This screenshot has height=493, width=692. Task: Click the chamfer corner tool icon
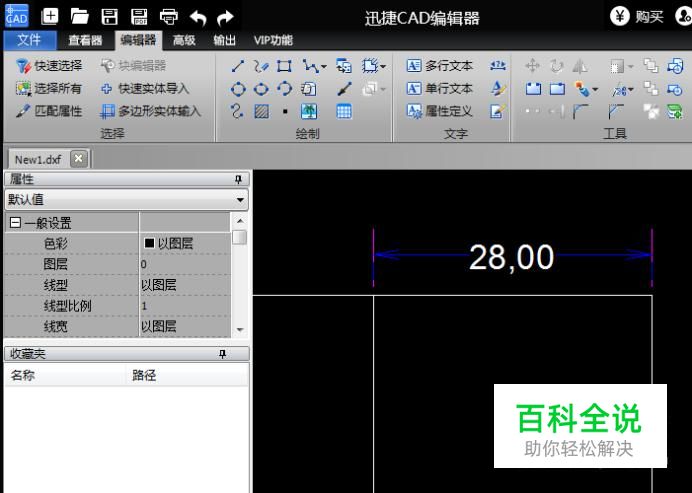pos(616,112)
